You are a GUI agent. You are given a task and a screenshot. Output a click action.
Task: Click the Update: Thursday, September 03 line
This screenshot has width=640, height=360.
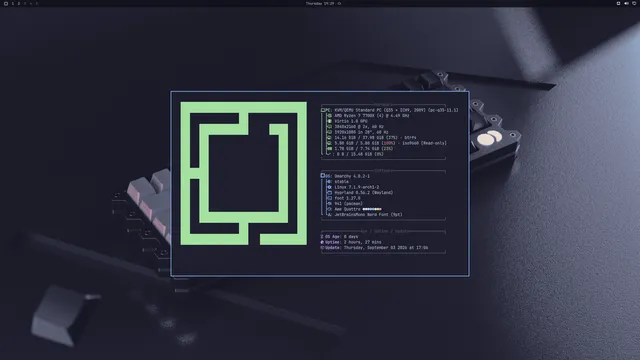coord(374,248)
